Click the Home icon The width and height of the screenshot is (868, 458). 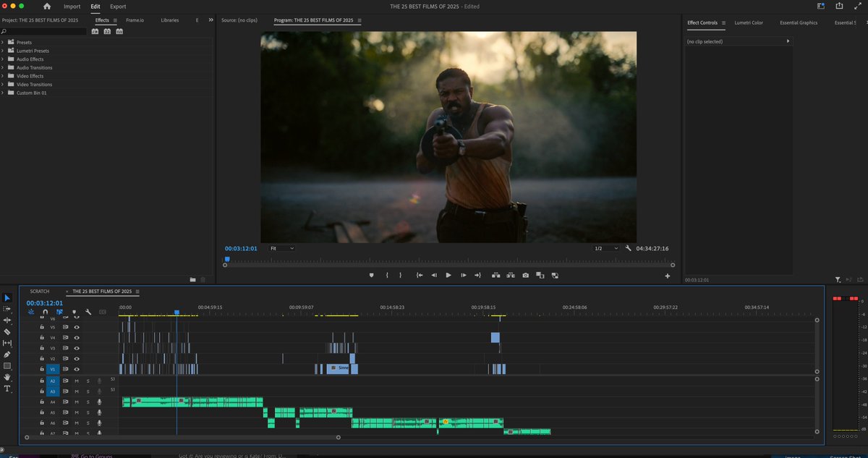pyautogui.click(x=47, y=7)
